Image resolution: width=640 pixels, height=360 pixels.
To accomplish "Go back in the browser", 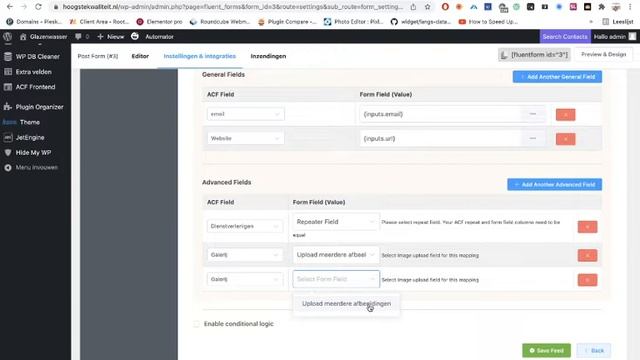I will pyautogui.click(x=10, y=7).
